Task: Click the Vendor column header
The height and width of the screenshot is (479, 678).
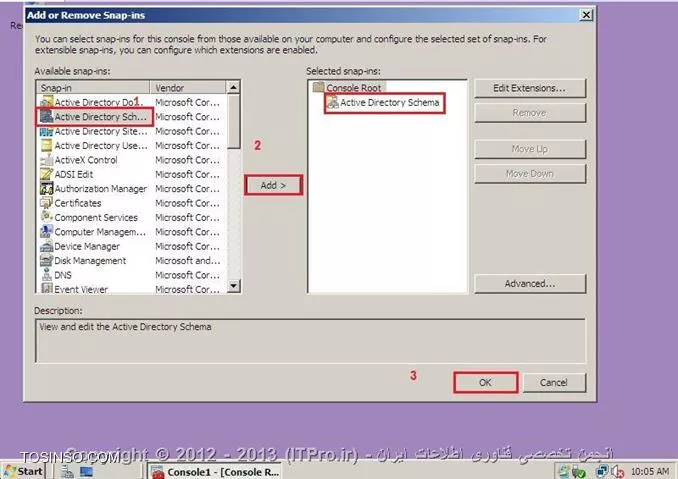Action: coord(188,88)
